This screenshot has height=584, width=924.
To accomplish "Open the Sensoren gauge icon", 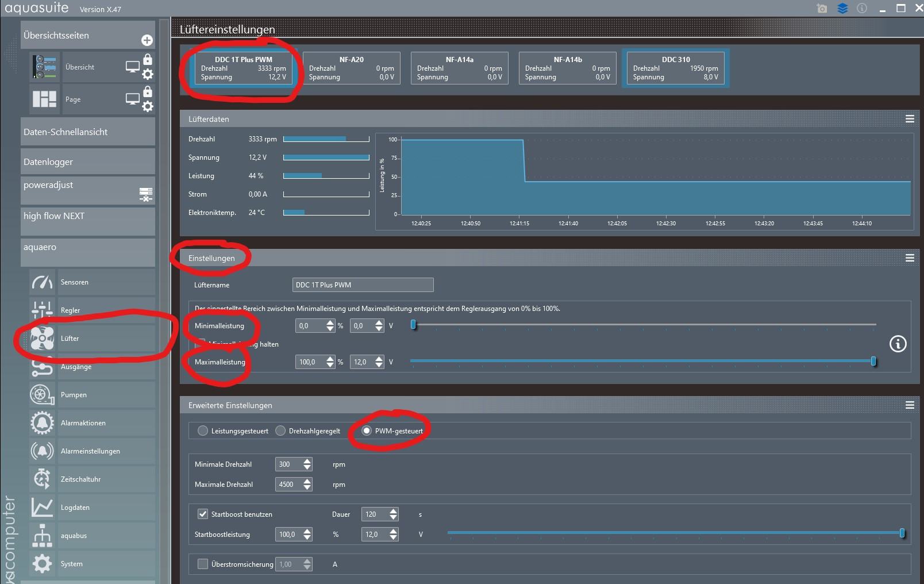I will point(42,282).
